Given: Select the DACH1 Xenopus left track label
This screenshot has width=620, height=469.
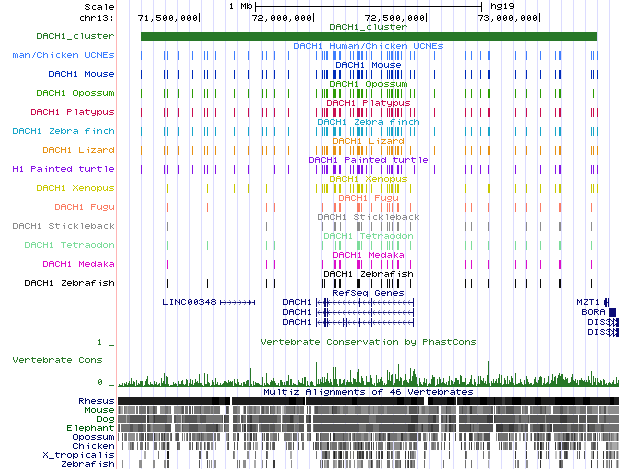Looking at the screenshot, I should click(75, 188).
